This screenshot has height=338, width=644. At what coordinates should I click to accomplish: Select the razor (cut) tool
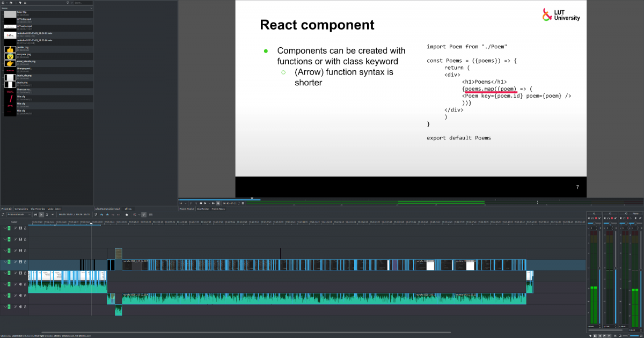pos(47,215)
